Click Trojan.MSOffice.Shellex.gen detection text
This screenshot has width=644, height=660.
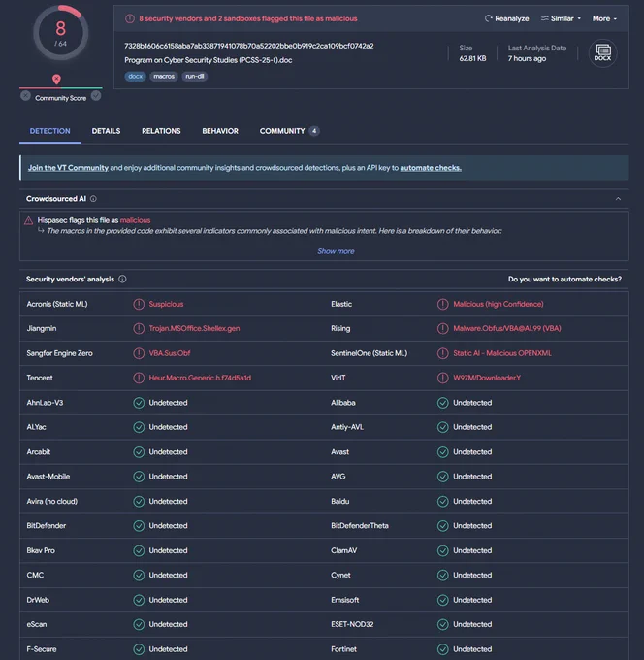click(194, 328)
